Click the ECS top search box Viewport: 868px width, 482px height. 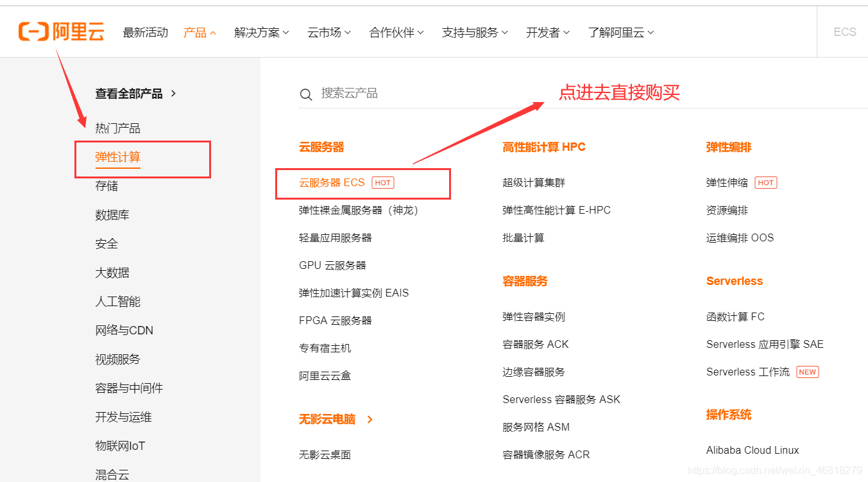coord(844,32)
